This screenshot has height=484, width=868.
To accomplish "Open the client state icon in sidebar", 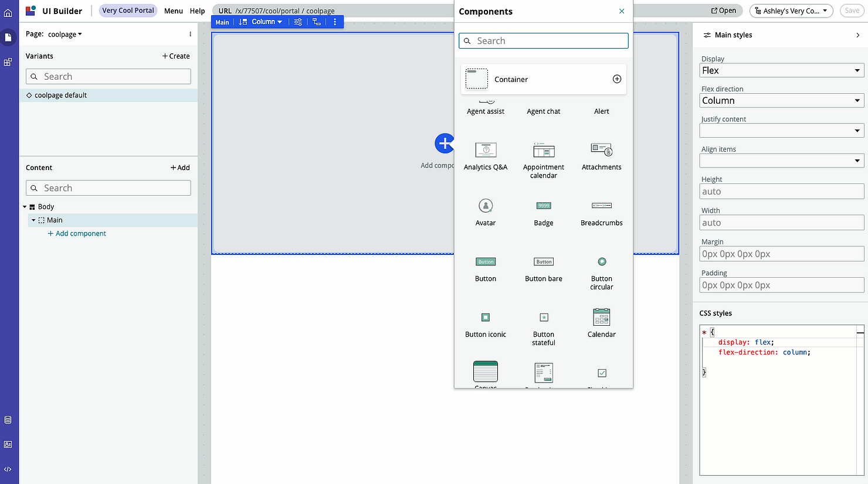I will coord(8,444).
